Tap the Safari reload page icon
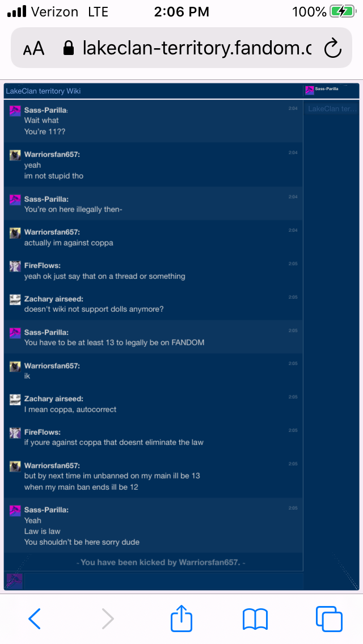 (332, 48)
